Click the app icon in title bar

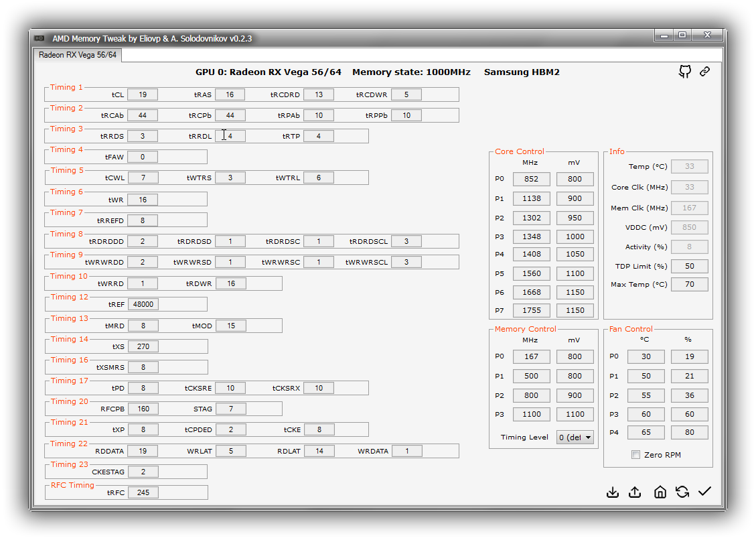tap(40, 38)
